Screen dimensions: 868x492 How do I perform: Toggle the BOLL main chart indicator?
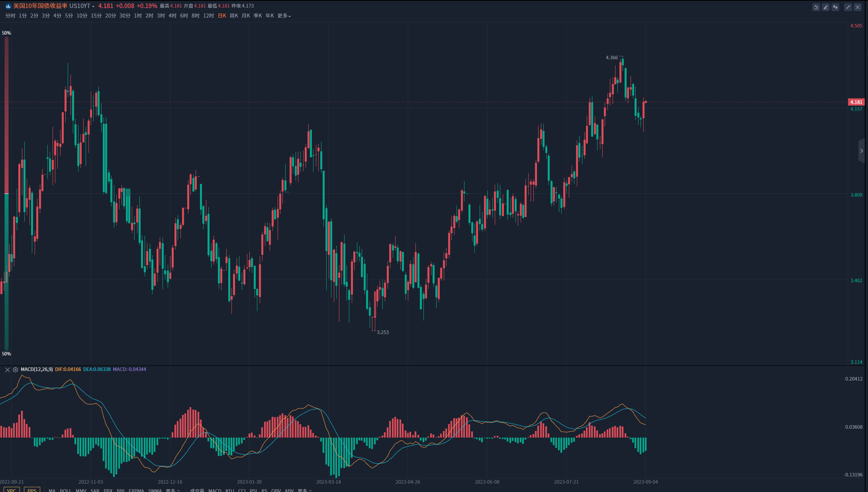[x=65, y=490]
